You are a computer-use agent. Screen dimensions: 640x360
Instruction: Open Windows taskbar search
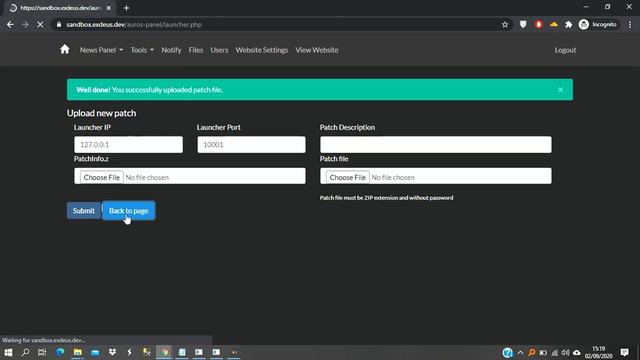tap(25, 352)
